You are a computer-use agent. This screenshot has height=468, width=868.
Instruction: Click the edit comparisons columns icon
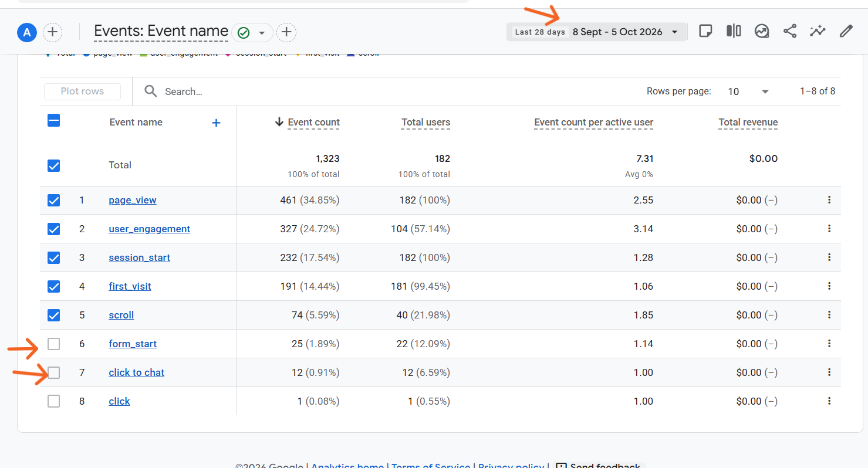tap(734, 31)
